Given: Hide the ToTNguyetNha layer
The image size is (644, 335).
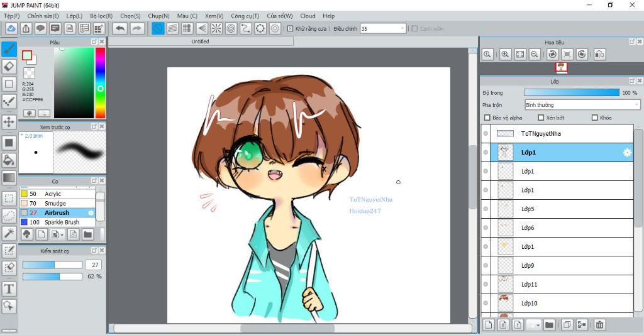Looking at the screenshot, I should coord(486,133).
